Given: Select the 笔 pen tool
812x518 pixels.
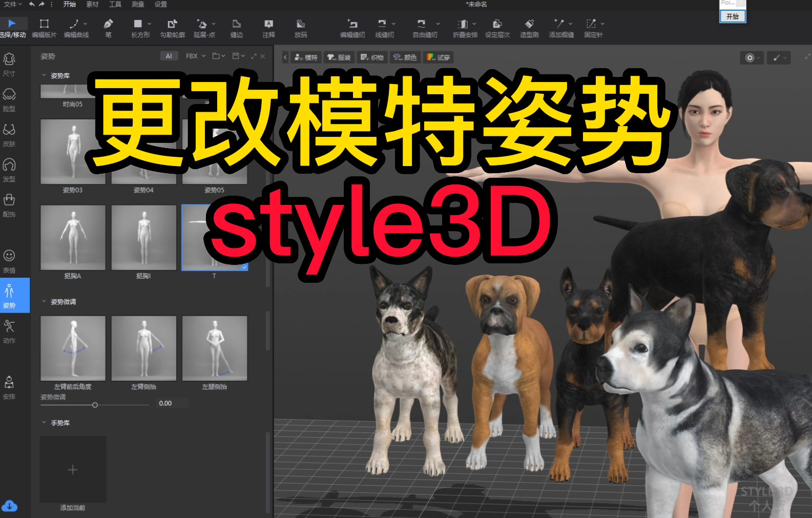Looking at the screenshot, I should point(108,28).
